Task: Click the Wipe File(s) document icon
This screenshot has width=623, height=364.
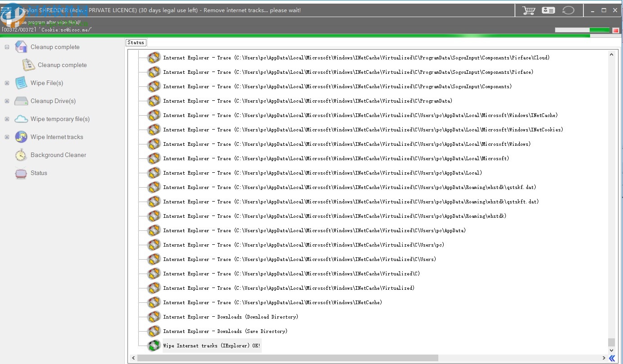Action: [x=21, y=83]
